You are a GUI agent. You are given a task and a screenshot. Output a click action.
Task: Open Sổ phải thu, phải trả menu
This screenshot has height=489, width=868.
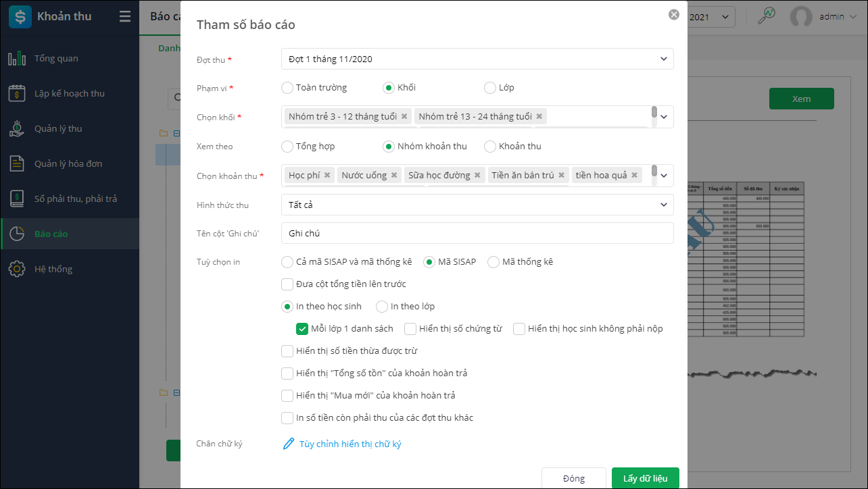76,199
